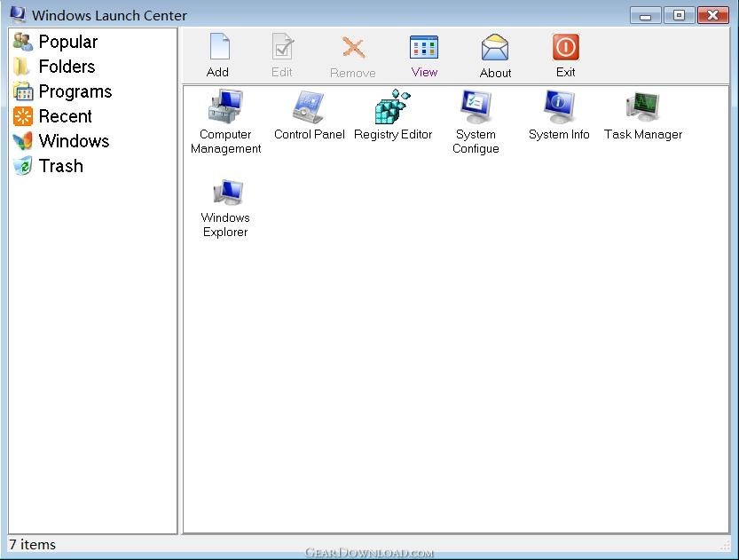The height and width of the screenshot is (560, 739).
Task: Select the Folders sidebar label
Action: (67, 67)
